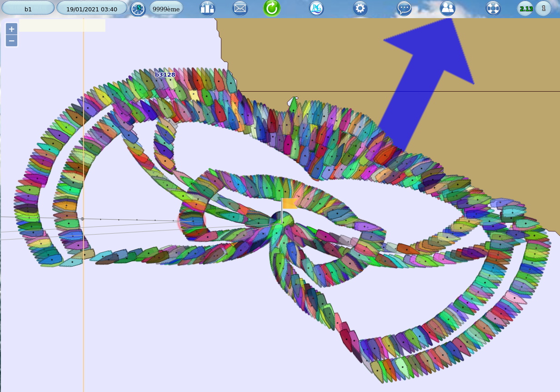Click the clock icon showing 5

[138, 9]
